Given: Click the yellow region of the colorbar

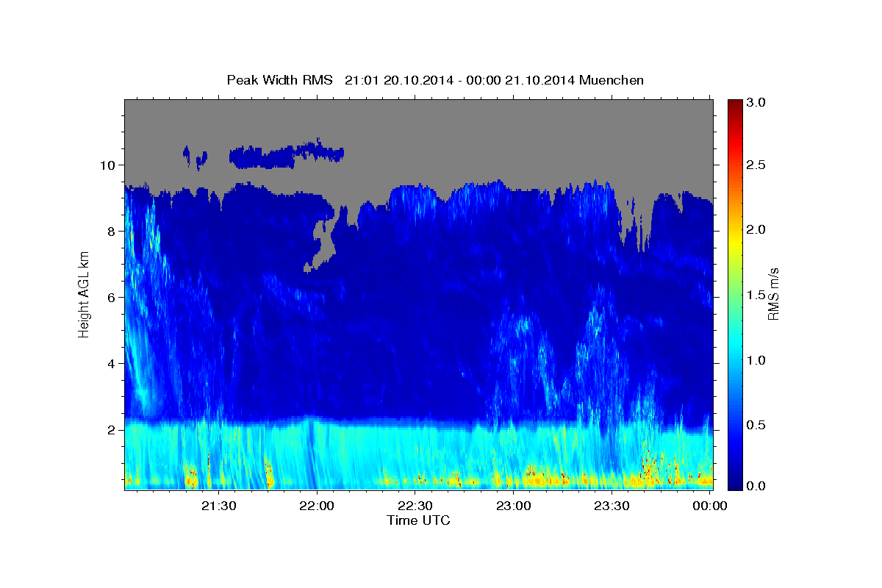Looking at the screenshot, I should [735, 243].
